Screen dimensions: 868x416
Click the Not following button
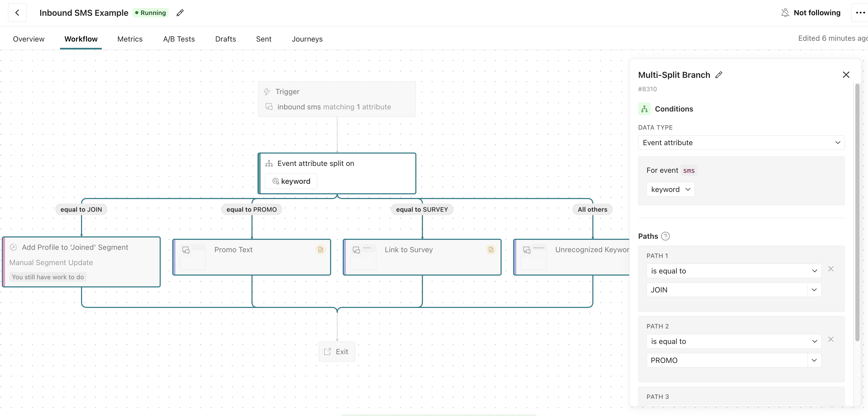click(810, 13)
